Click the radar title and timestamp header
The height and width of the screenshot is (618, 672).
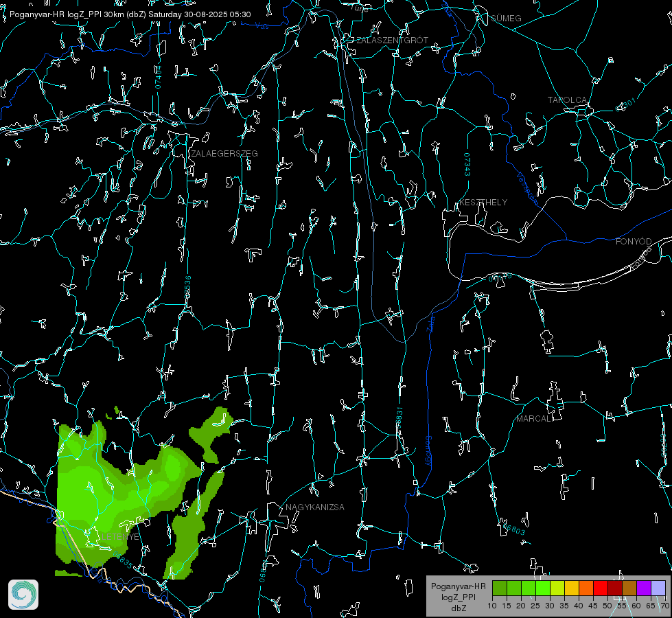pos(130,14)
